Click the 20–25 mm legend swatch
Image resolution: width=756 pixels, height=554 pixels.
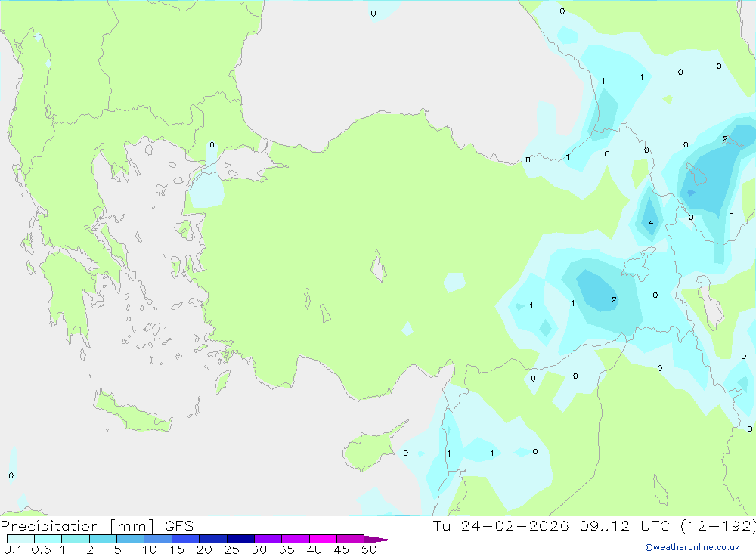coord(213,539)
